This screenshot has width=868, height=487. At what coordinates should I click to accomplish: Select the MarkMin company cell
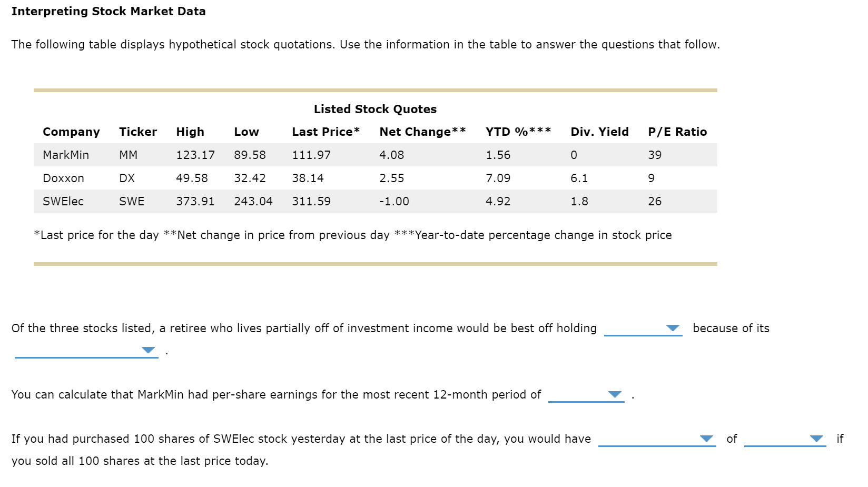[66, 155]
